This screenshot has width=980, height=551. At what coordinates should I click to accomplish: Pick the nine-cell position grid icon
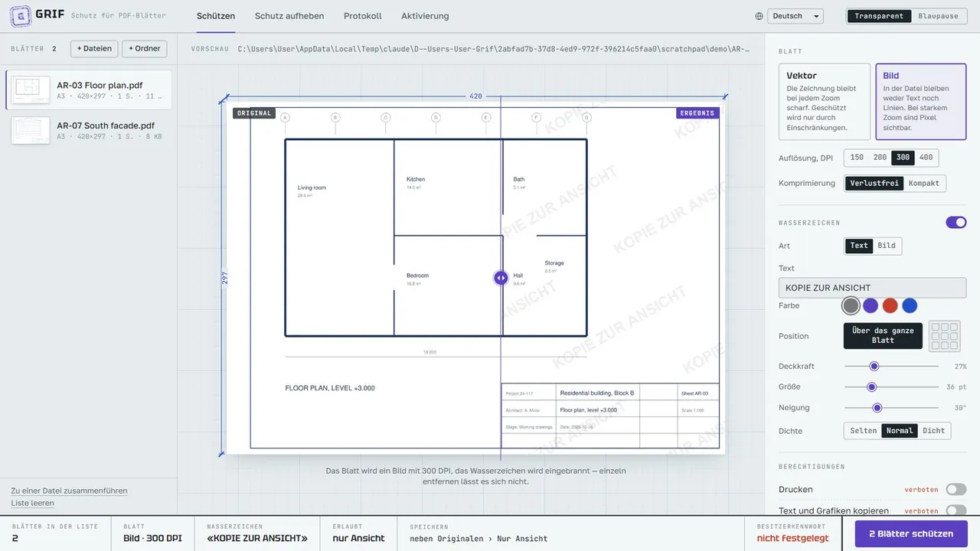pos(944,336)
